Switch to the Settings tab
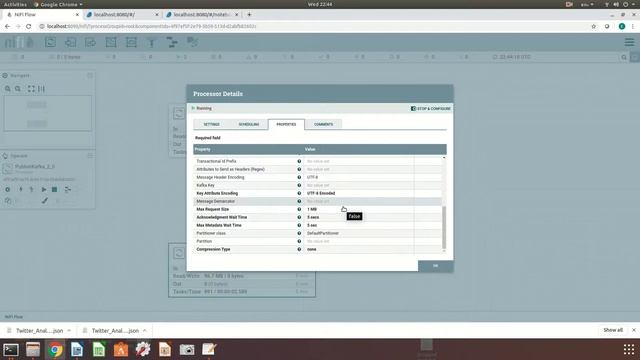The height and width of the screenshot is (360, 640). [x=211, y=124]
